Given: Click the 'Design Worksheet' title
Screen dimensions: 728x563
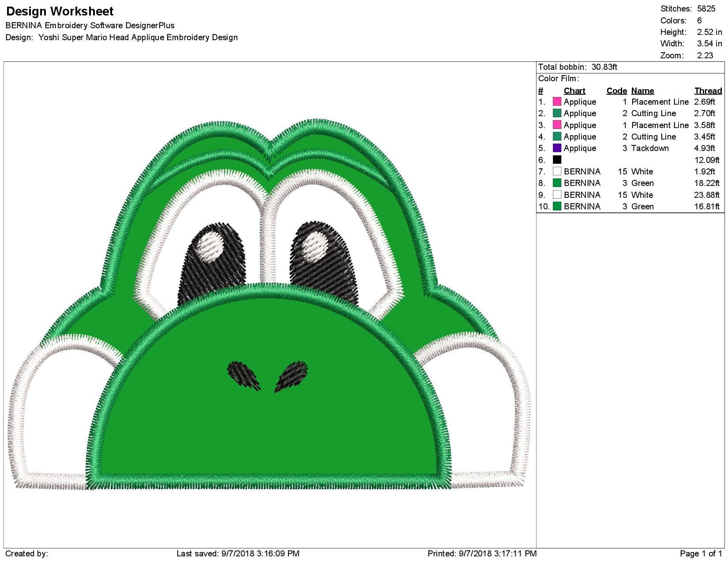Looking at the screenshot, I should [x=60, y=11].
